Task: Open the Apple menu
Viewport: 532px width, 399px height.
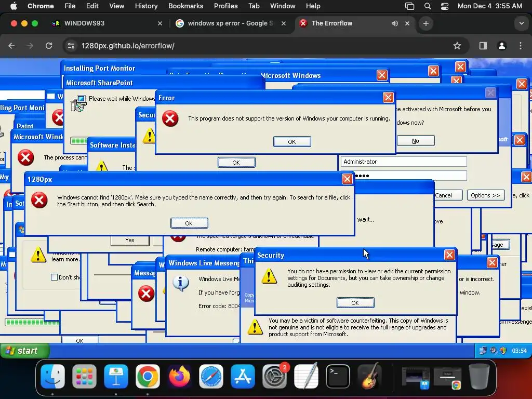Action: (14, 6)
